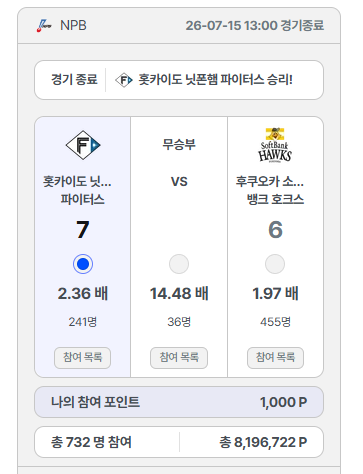The image size is (363, 474).
Task: Click the 총 8,196,722 P total points
Action: pos(263,442)
